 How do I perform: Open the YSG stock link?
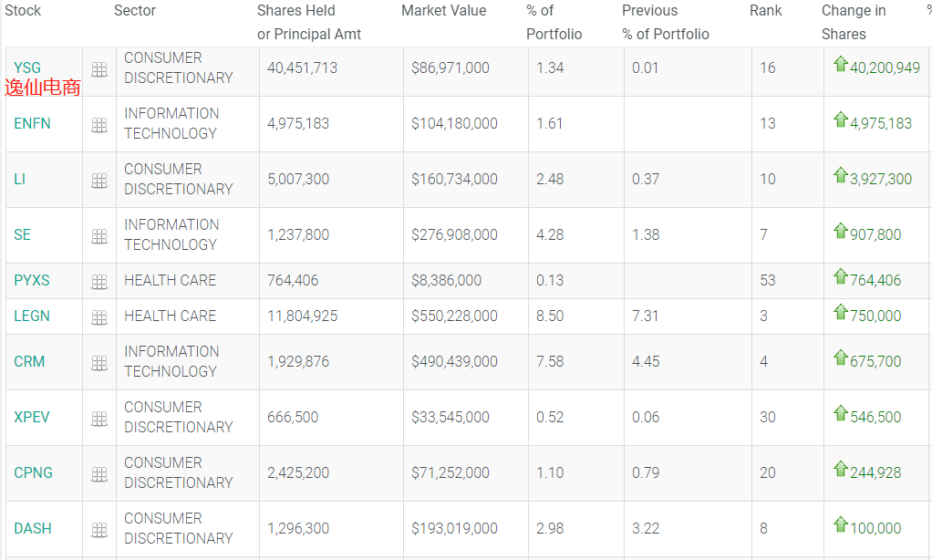pos(27,67)
